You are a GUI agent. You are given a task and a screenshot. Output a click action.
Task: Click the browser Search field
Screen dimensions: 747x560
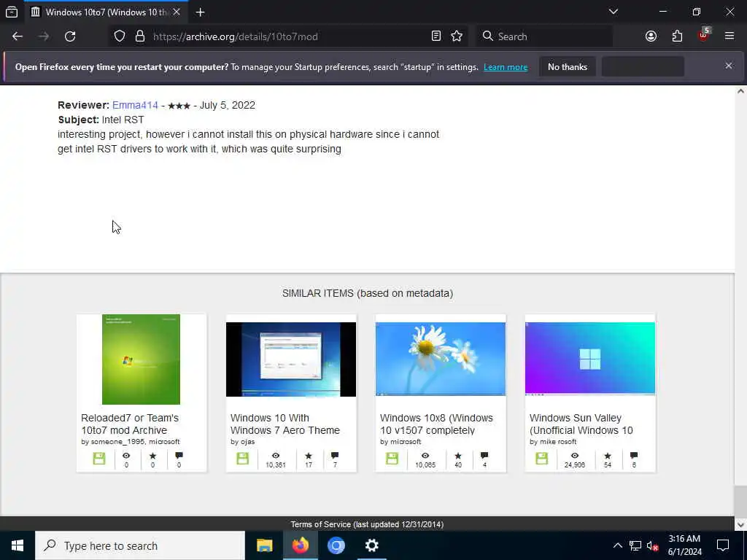[545, 36]
